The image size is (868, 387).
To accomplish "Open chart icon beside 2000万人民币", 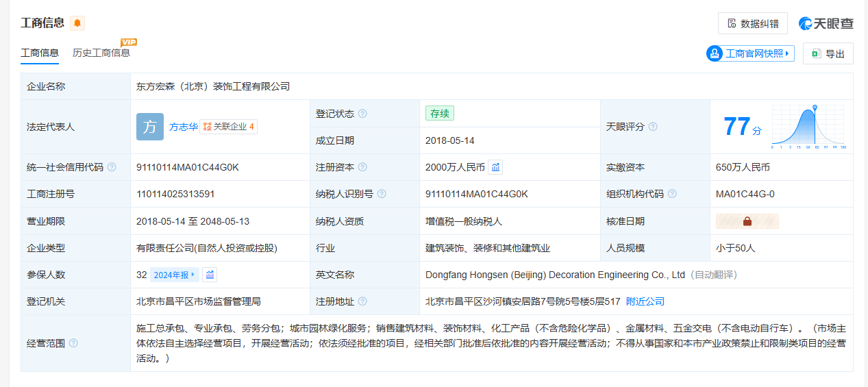I will point(496,167).
